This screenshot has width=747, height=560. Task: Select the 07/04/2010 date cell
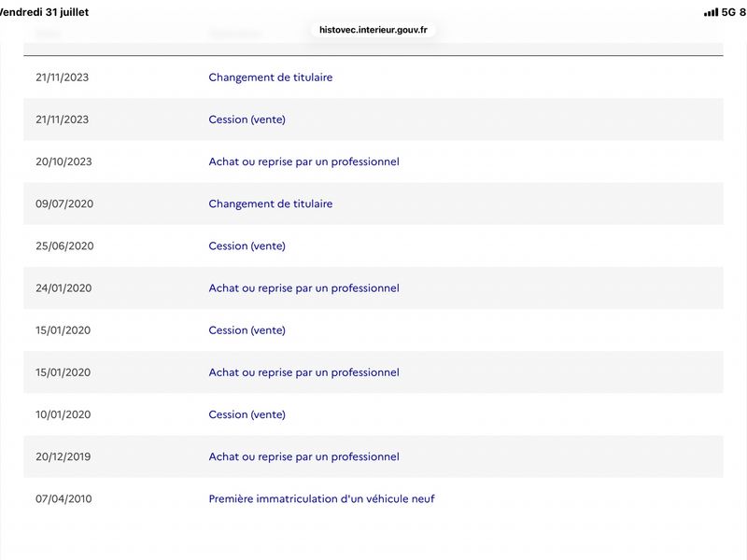coord(63,498)
